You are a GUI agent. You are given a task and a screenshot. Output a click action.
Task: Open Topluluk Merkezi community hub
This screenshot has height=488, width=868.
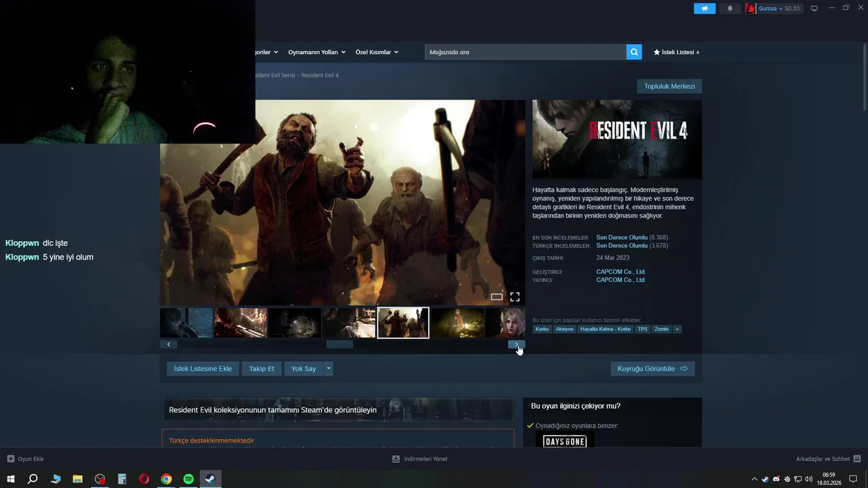pos(669,86)
